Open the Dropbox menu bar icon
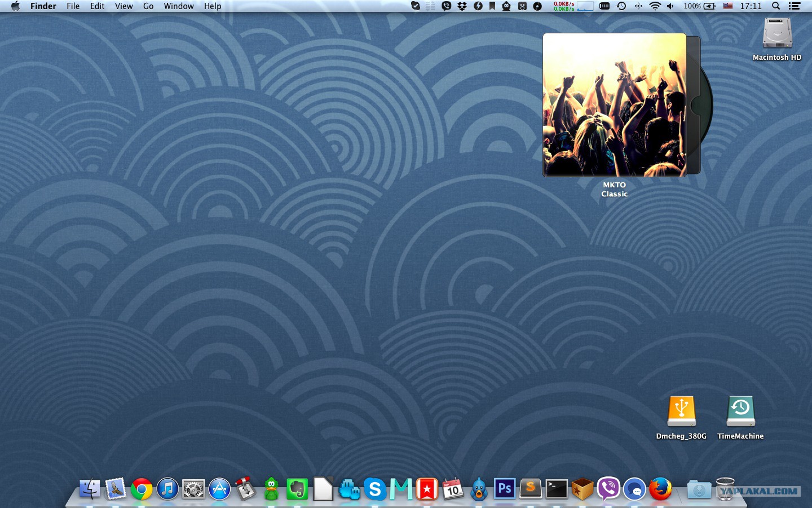 click(462, 6)
